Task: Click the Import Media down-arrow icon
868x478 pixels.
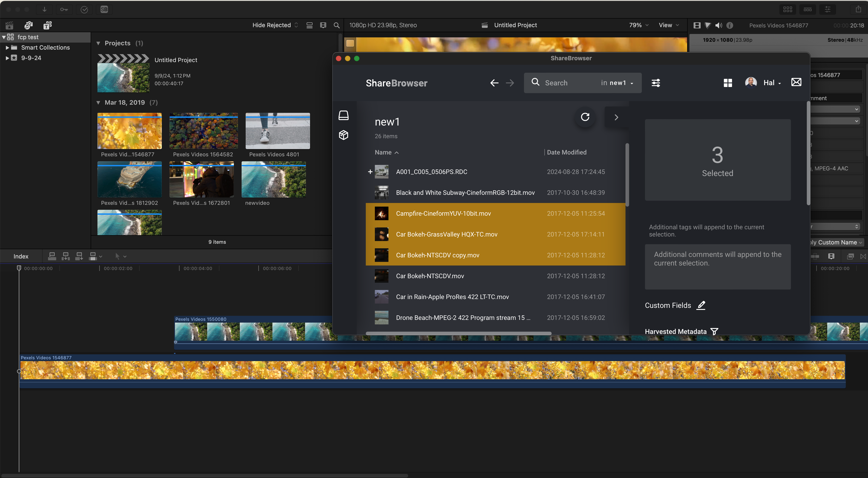Action: pyautogui.click(x=44, y=10)
